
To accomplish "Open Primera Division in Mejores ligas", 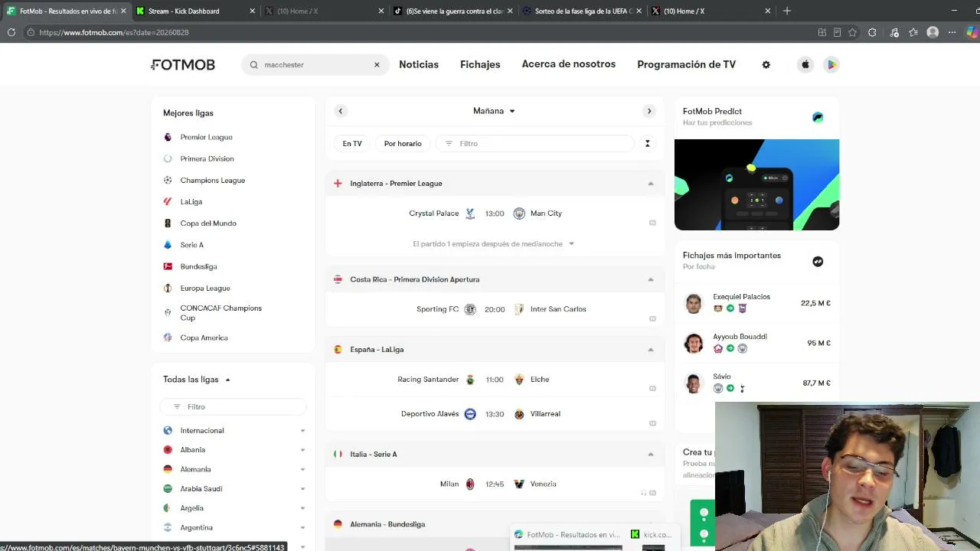I will [x=207, y=158].
